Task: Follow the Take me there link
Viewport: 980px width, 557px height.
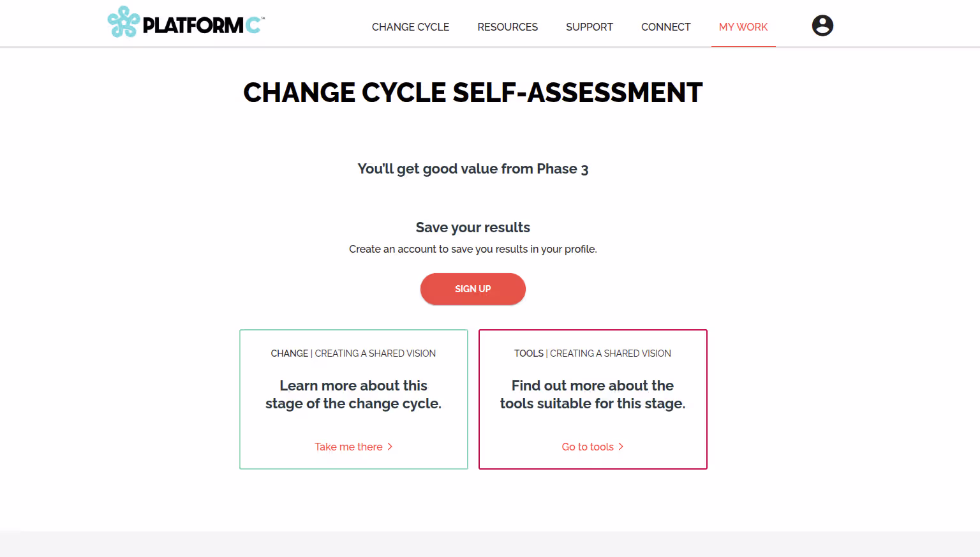Action: click(x=348, y=447)
